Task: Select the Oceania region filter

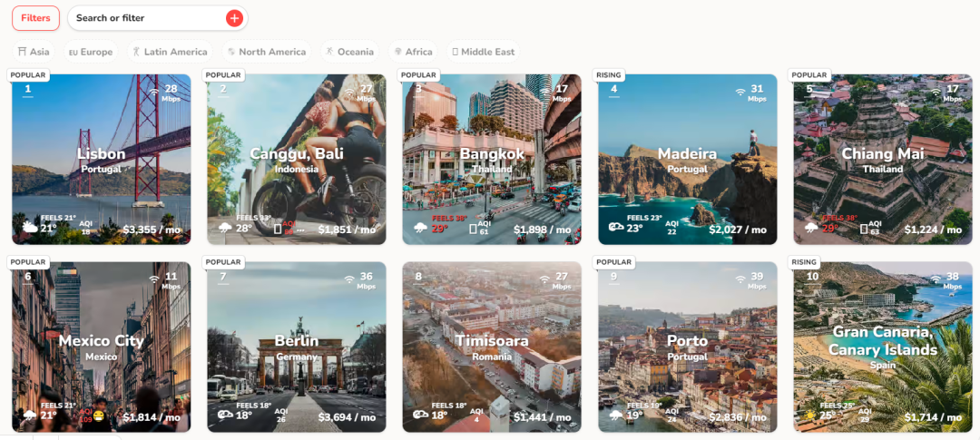Action: (x=349, y=52)
